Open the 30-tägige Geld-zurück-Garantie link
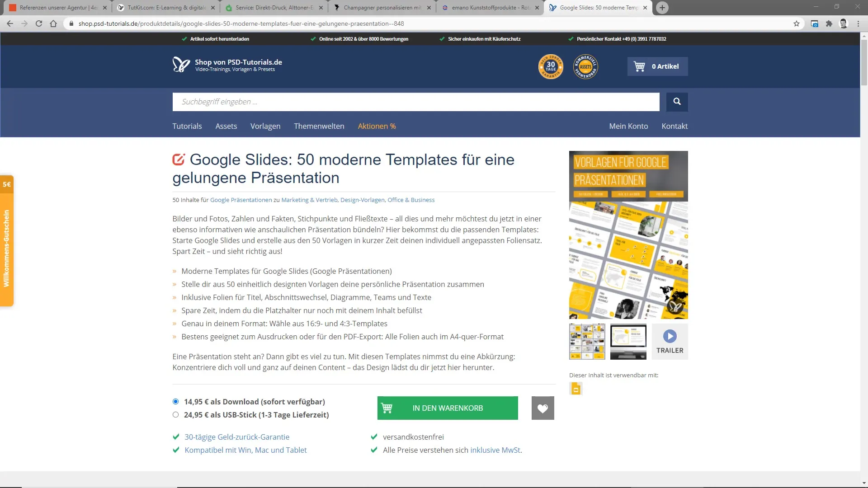The image size is (868, 488). [237, 437]
